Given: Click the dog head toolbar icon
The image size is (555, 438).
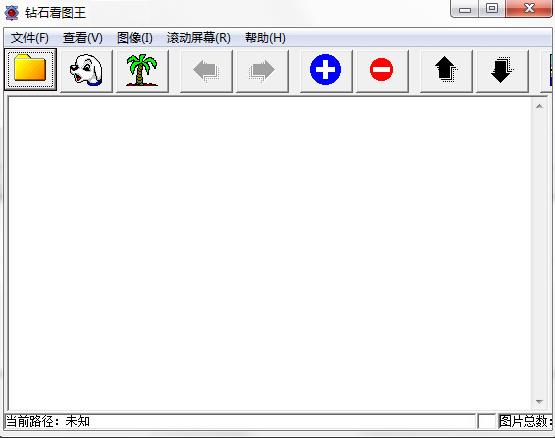Looking at the screenshot, I should 86,70.
